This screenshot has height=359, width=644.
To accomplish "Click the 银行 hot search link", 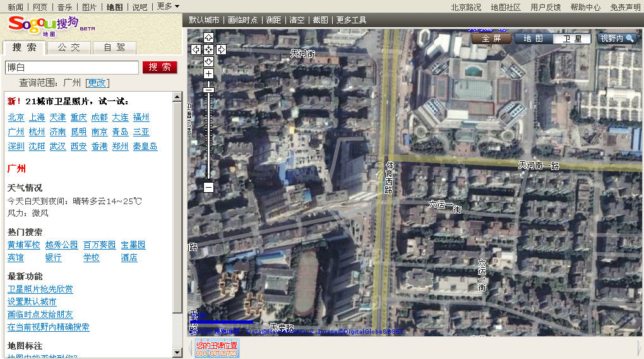I will (54, 257).
